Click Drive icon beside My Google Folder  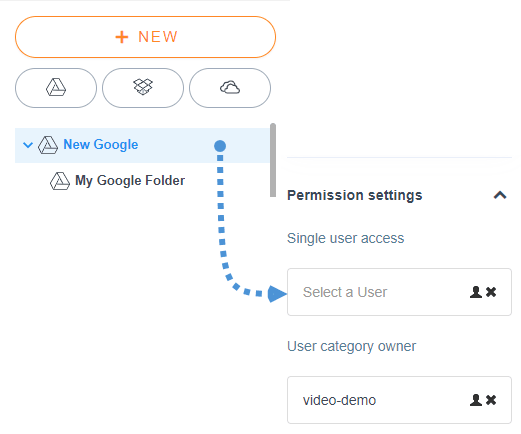[60, 181]
